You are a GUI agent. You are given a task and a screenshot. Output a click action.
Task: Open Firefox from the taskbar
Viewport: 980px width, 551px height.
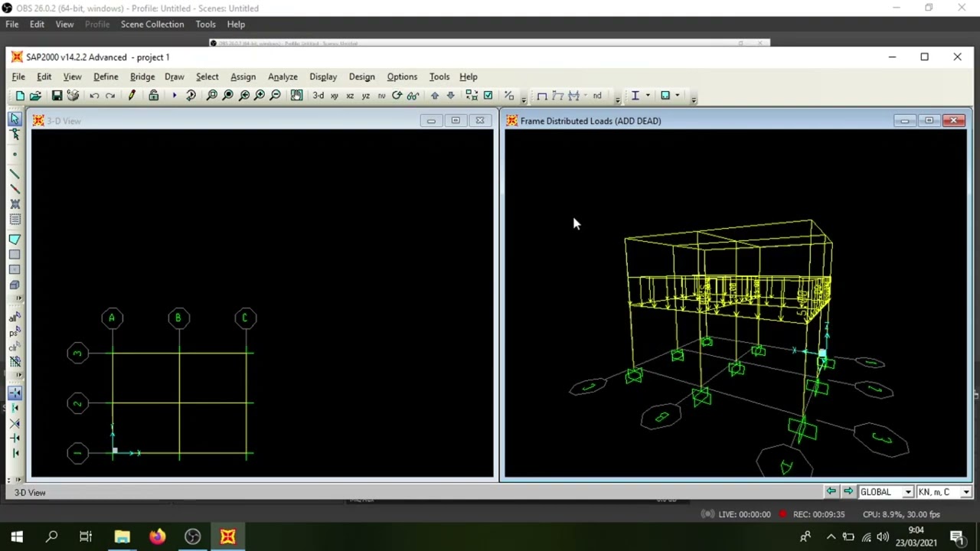pyautogui.click(x=157, y=536)
